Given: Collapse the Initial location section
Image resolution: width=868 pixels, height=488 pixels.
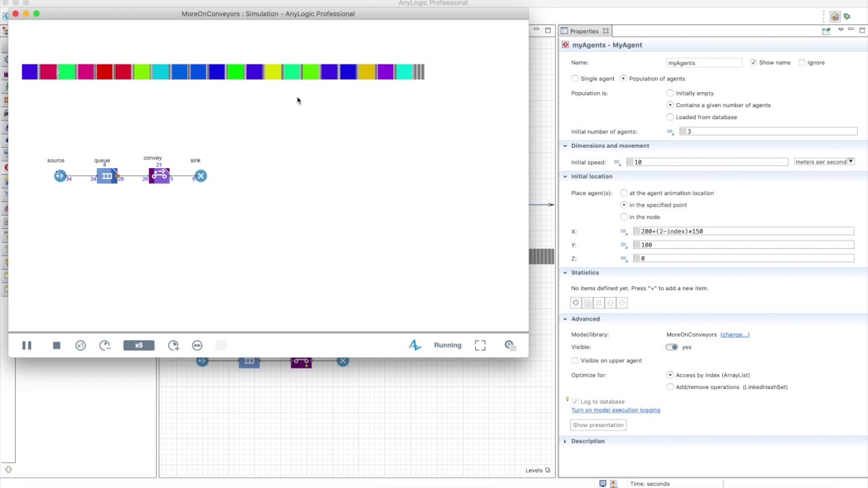Looking at the screenshot, I should click(565, 176).
